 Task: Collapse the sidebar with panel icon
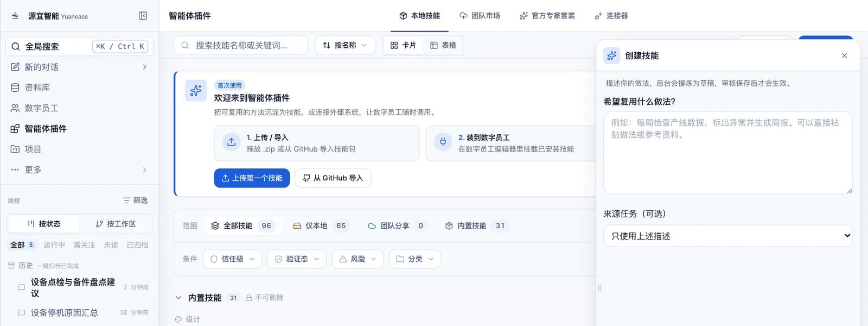click(x=143, y=16)
